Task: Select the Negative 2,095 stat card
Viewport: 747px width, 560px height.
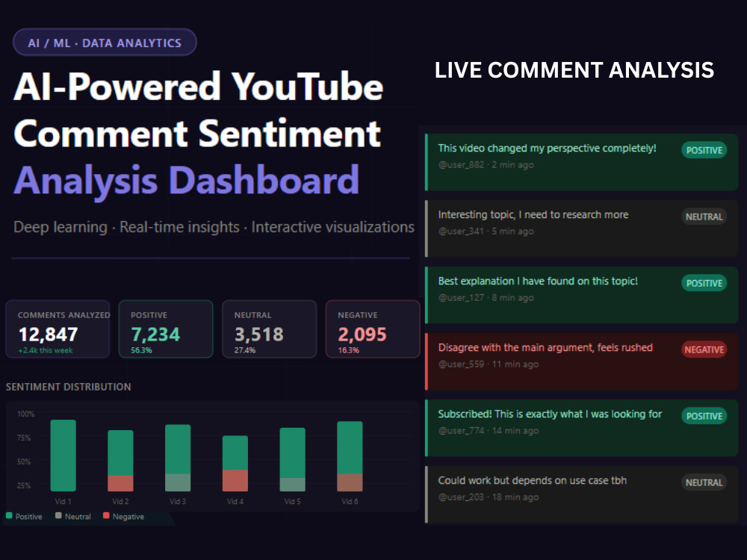Action: pyautogui.click(x=373, y=329)
